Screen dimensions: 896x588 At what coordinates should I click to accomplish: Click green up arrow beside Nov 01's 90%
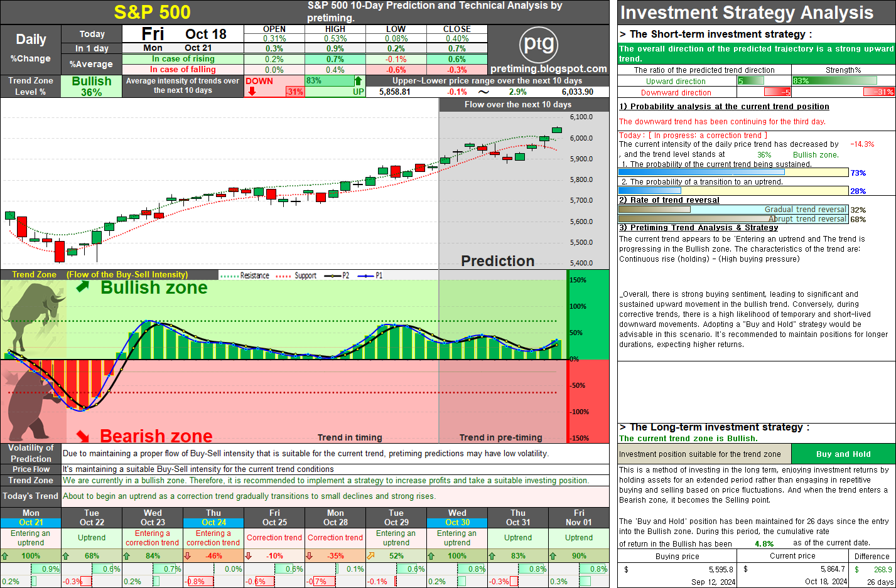coord(553,555)
